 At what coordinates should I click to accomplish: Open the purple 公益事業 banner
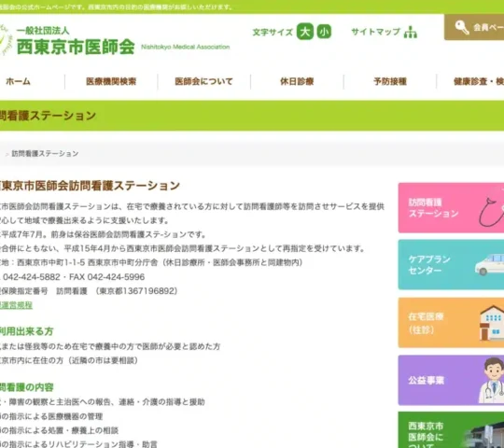451,380
